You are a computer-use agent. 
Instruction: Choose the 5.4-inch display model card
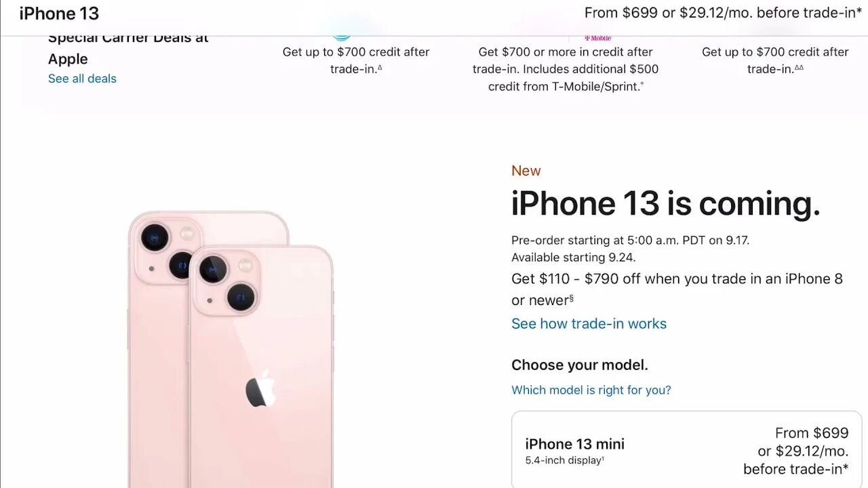click(686, 449)
